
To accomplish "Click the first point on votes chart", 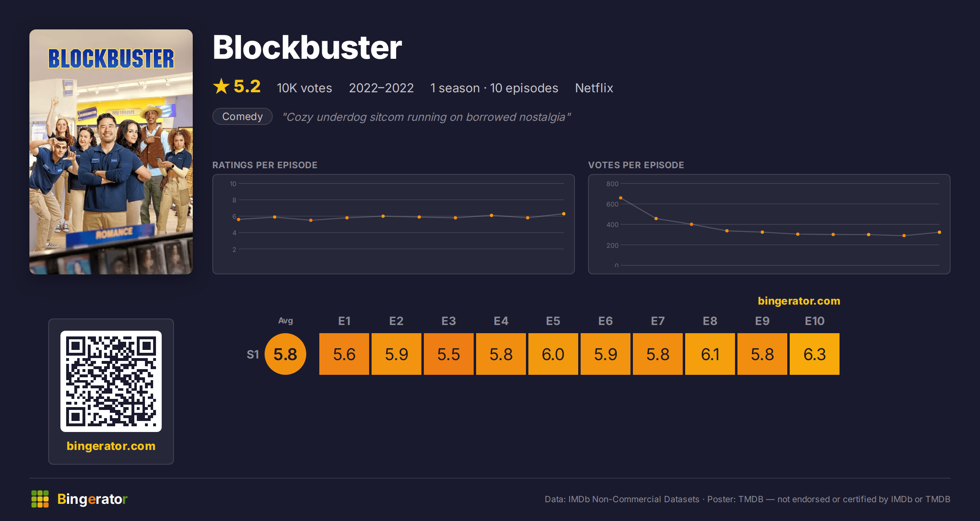I will pyautogui.click(x=621, y=198).
